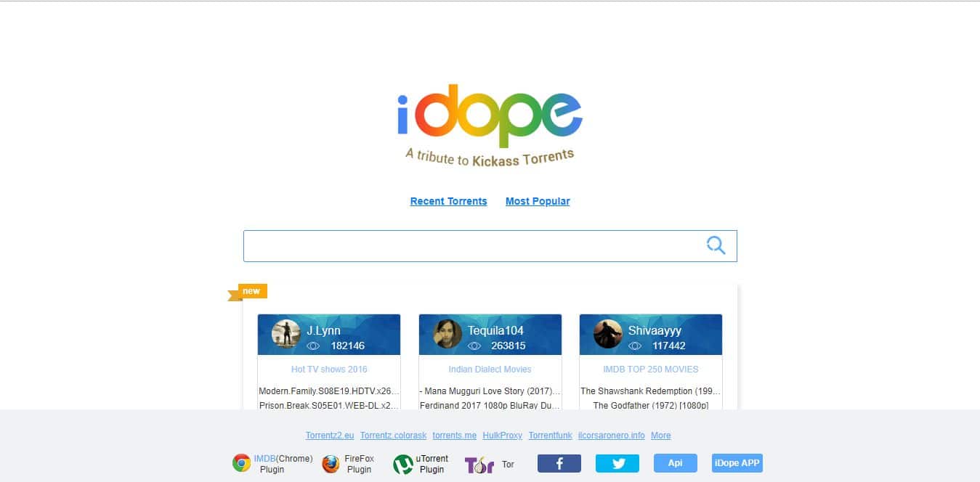
Task: Open the Torrentz2.eu footer link
Action: click(x=330, y=436)
